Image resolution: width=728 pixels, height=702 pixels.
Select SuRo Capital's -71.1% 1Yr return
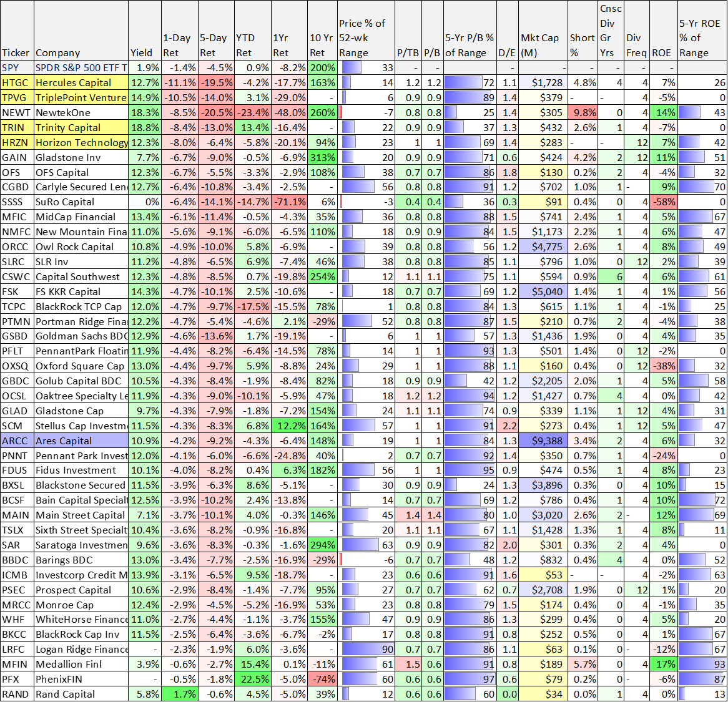(x=289, y=202)
